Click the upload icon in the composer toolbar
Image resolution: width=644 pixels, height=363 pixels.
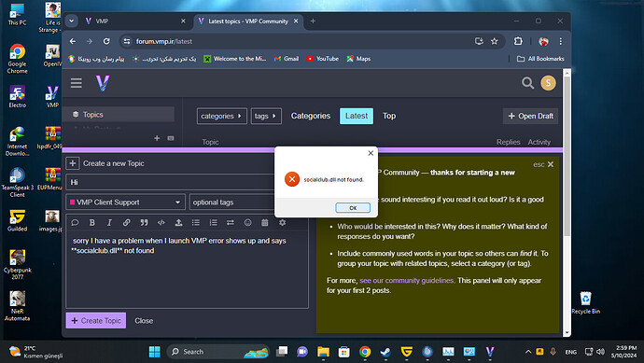pyautogui.click(x=178, y=223)
